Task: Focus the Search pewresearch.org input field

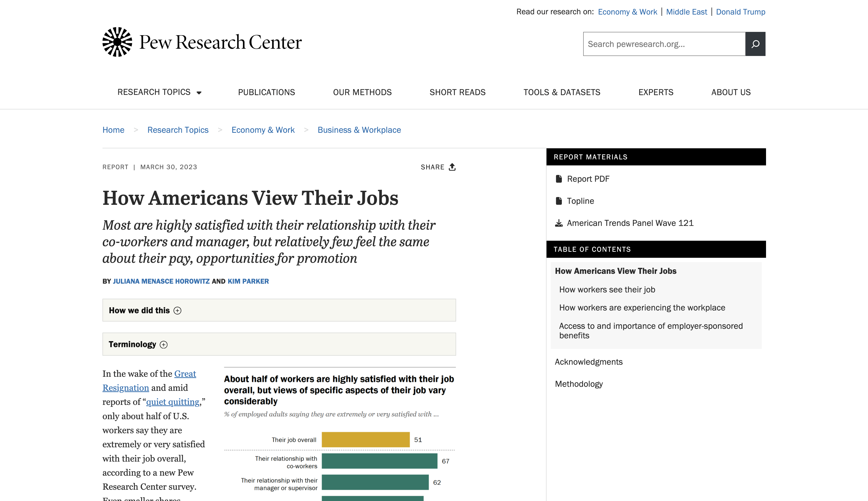Action: (664, 44)
